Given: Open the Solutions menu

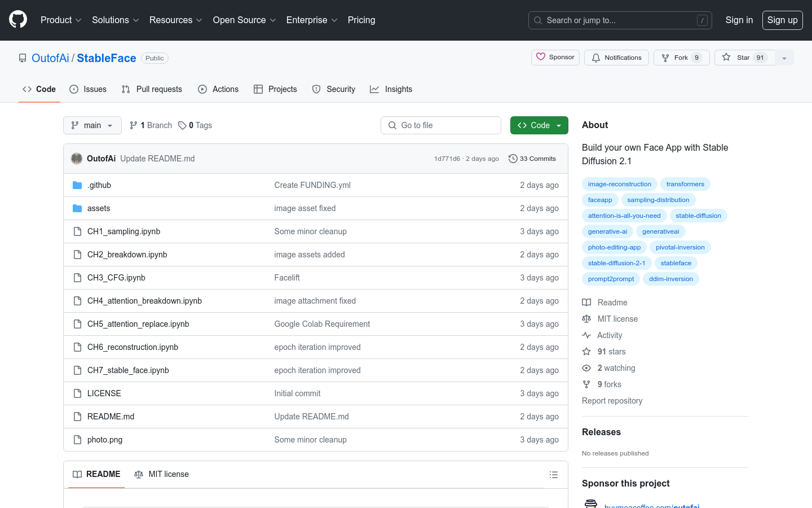Looking at the screenshot, I should [116, 20].
